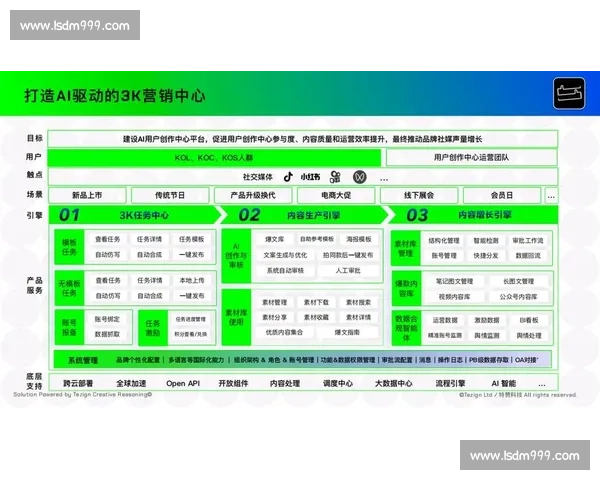Viewport: 600px width, 480px height.
Task: Click 素材管理 cell
Action: [275, 302]
